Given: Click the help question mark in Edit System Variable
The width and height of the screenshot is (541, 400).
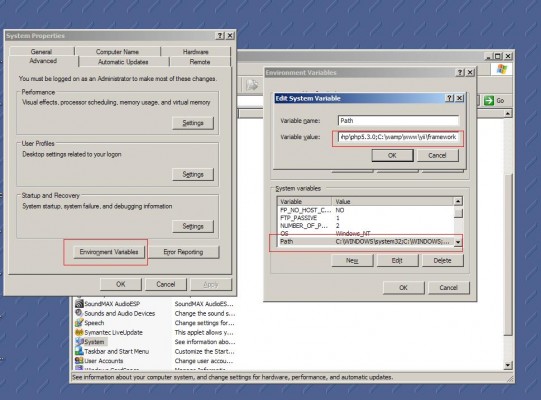Looking at the screenshot, I should [449, 98].
